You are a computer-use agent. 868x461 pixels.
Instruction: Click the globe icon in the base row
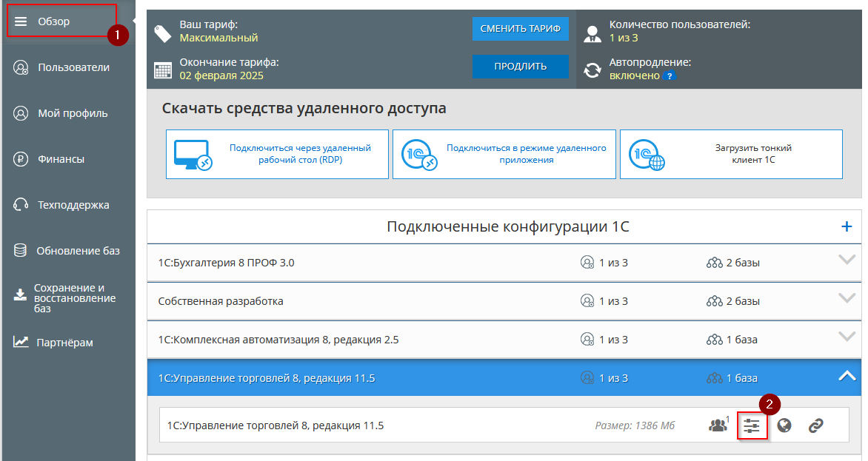click(784, 425)
